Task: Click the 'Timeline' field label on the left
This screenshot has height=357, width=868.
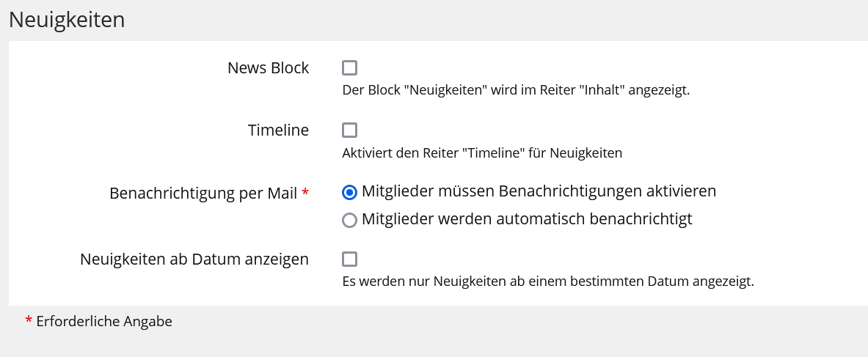Action: click(278, 130)
